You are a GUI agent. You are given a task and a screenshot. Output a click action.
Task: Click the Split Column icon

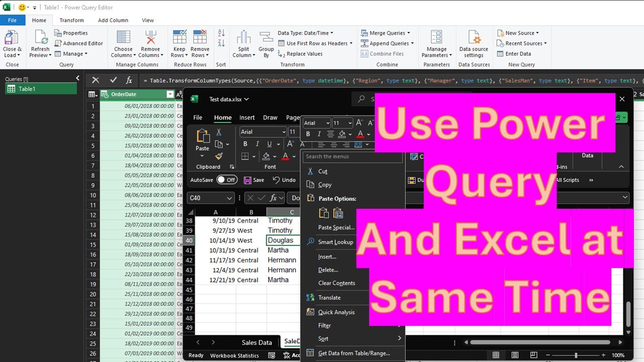click(x=244, y=38)
